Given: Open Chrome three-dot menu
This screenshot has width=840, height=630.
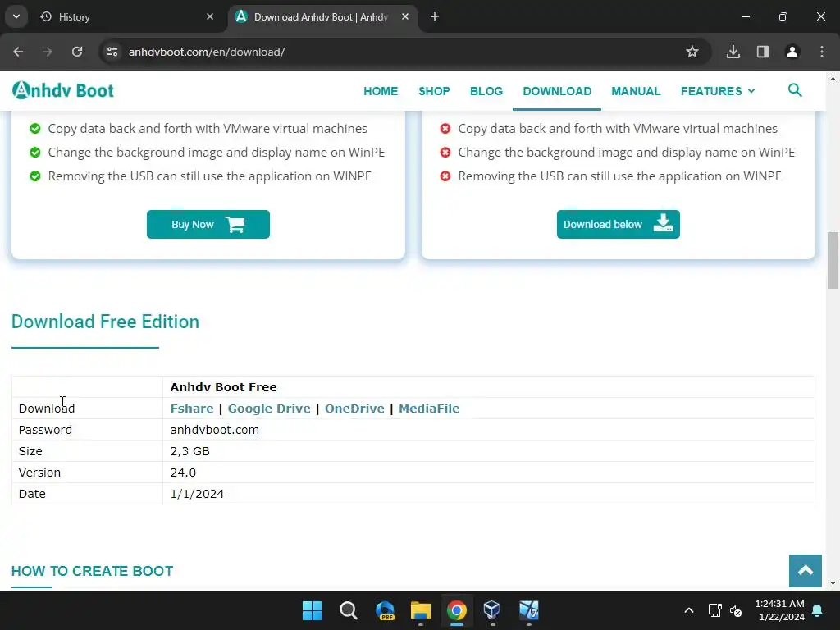Looking at the screenshot, I should pos(822,52).
